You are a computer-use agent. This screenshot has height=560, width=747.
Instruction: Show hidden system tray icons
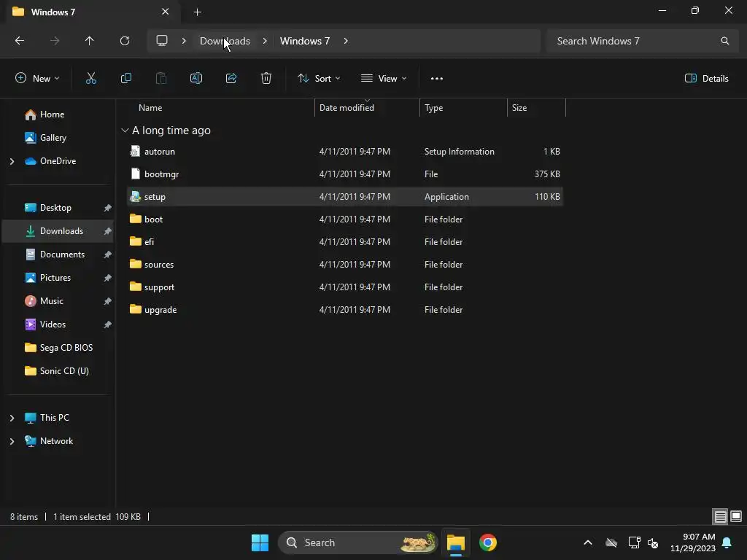tap(588, 542)
